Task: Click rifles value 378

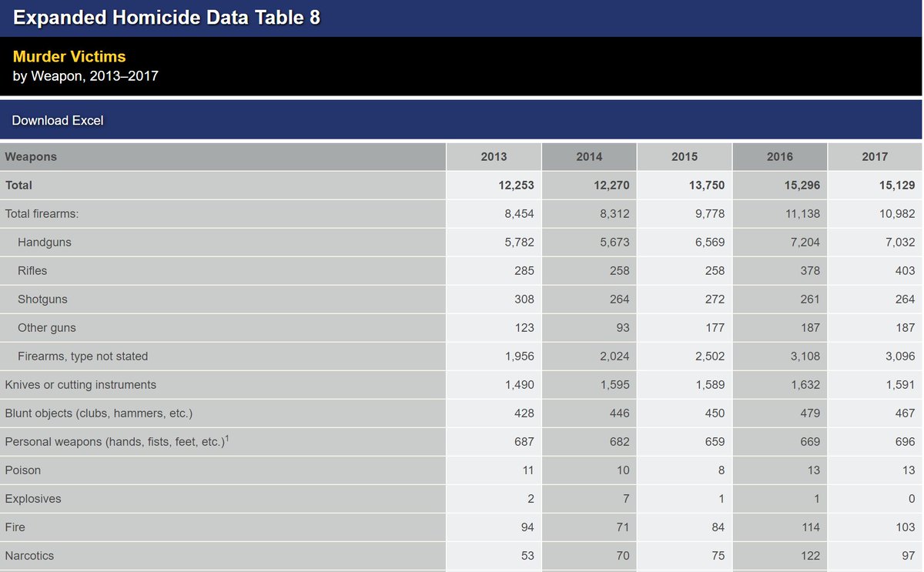Action: pos(811,270)
